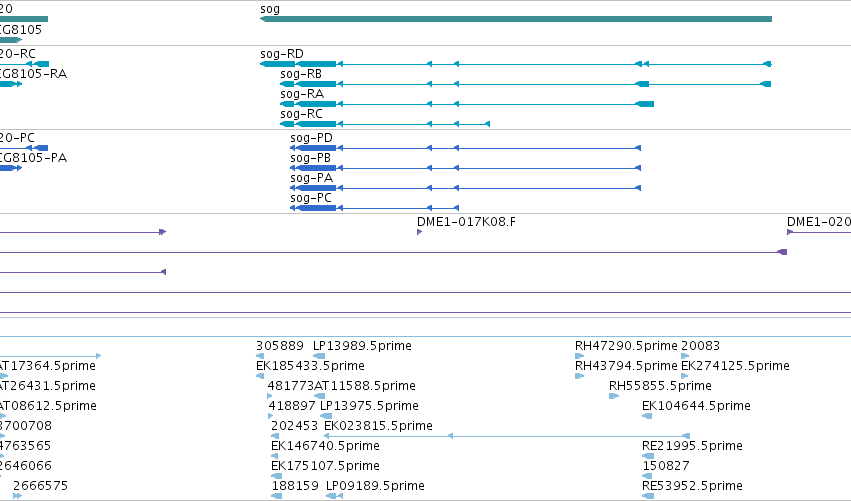Screen dimensions: 851x501
Task: Click the small DME1-017K08.F arrow glyph
Action: [x=420, y=232]
